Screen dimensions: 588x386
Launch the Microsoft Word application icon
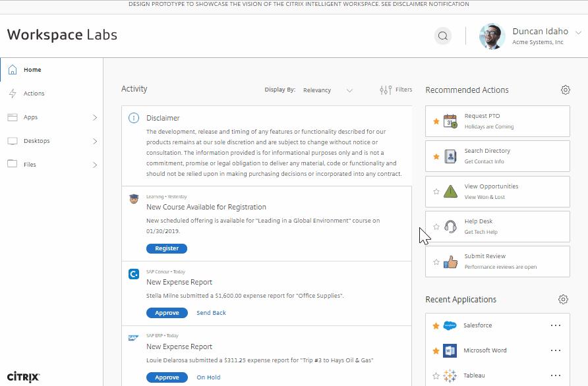(450, 350)
